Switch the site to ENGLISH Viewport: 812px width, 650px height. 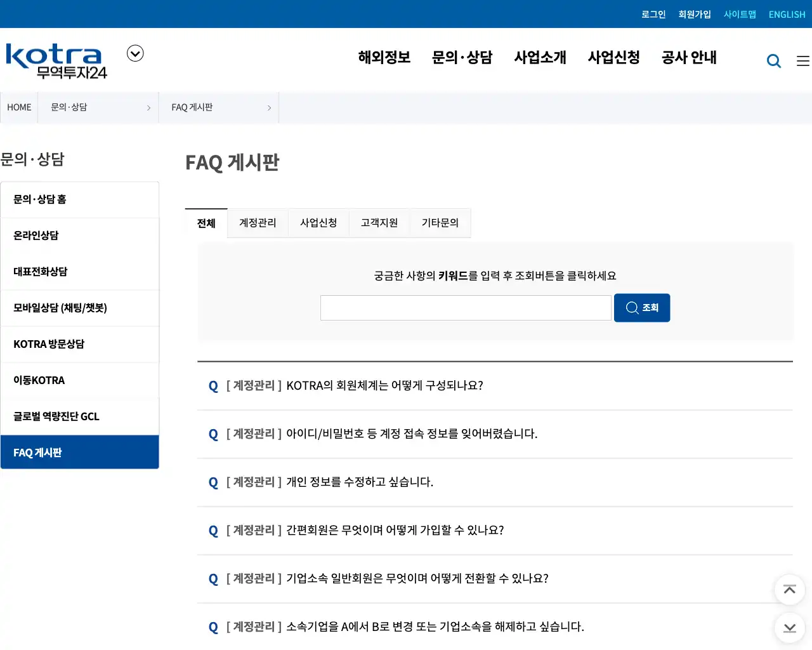point(787,14)
